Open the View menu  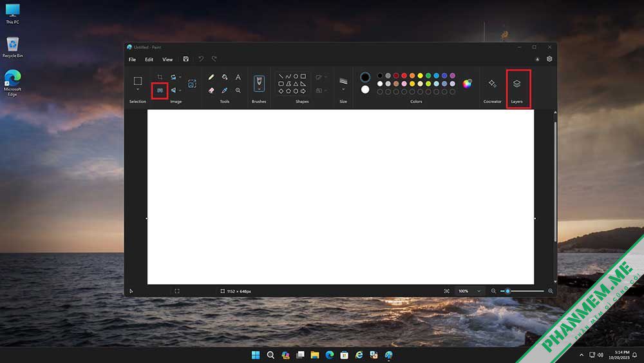(167, 59)
